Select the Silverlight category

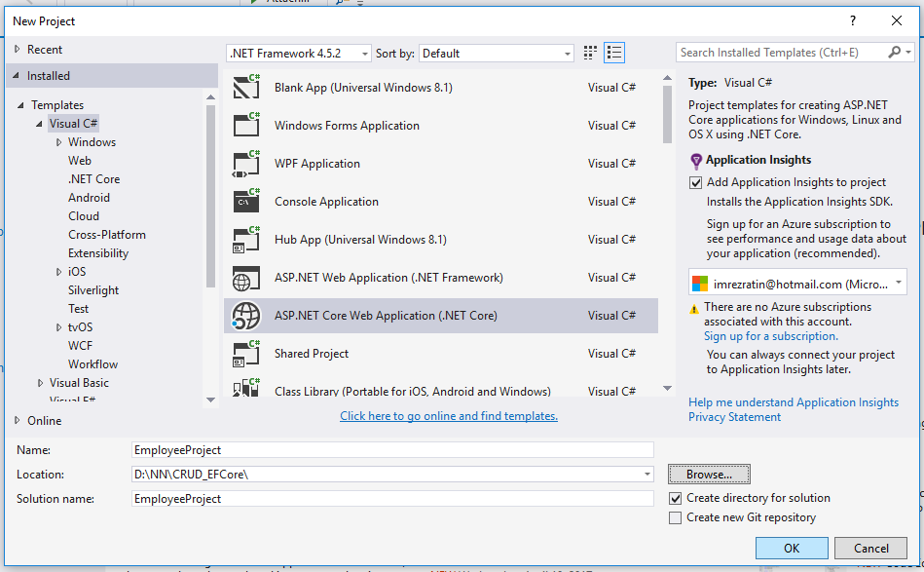[x=93, y=290]
